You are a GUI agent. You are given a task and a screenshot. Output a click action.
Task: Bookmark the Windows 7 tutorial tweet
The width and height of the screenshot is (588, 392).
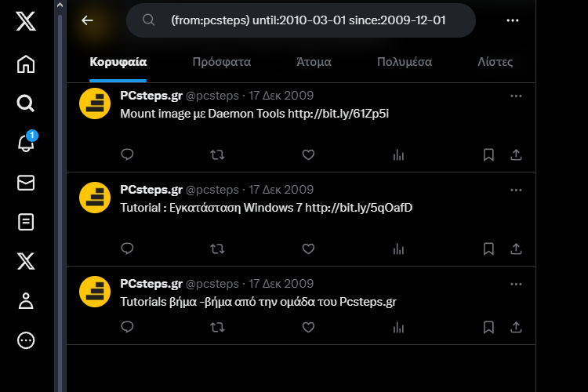coord(488,249)
